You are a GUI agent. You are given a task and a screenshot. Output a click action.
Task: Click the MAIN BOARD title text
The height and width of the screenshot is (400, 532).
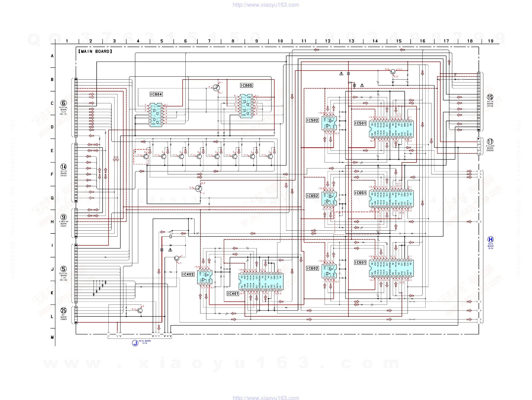95,51
